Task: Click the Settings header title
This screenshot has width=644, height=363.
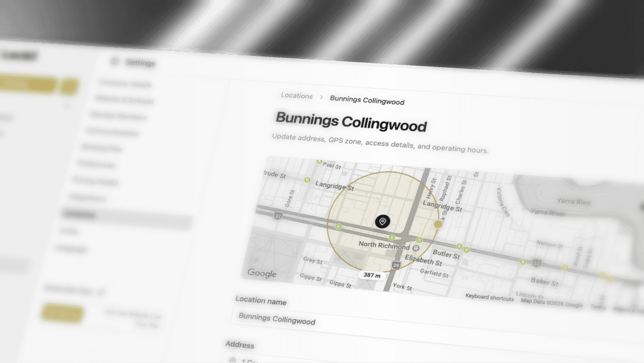Action: click(141, 63)
